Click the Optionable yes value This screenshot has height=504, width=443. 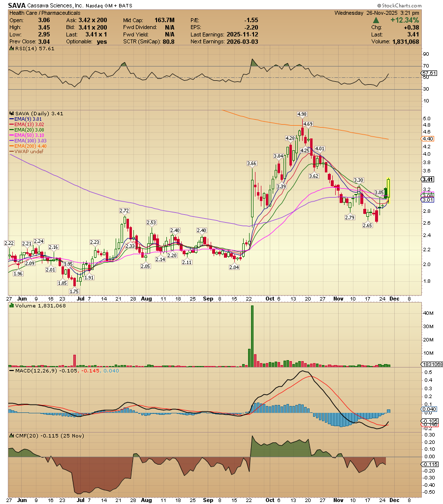(102, 42)
